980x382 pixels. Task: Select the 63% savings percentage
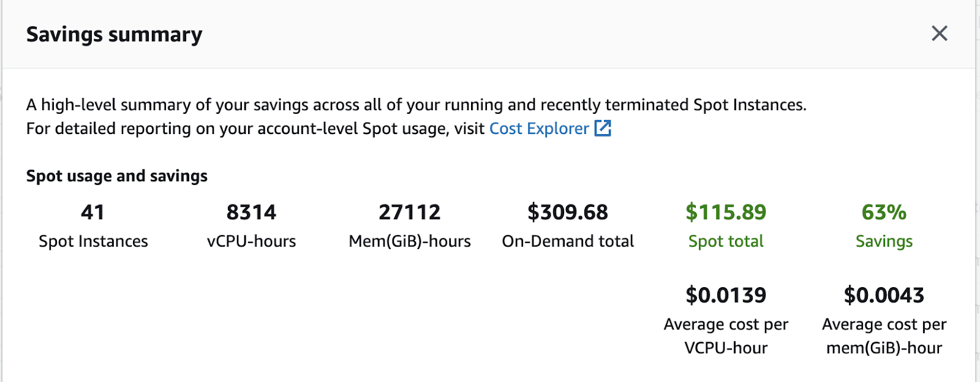(x=884, y=212)
